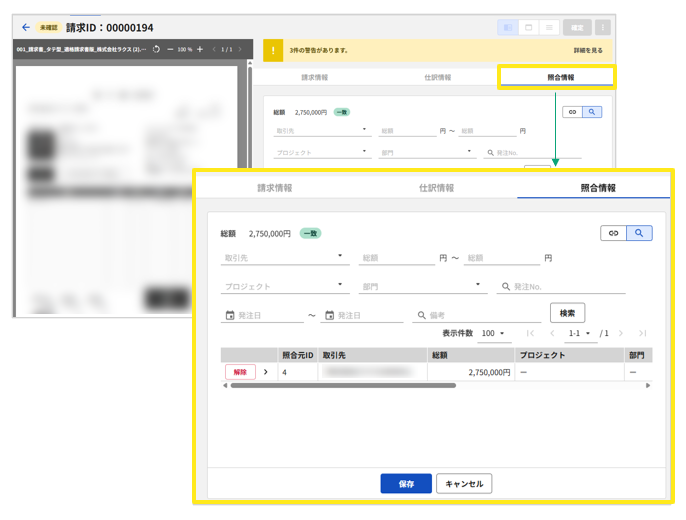Go back using the blue arrow icon
This screenshot has width=686, height=520.
click(26, 28)
